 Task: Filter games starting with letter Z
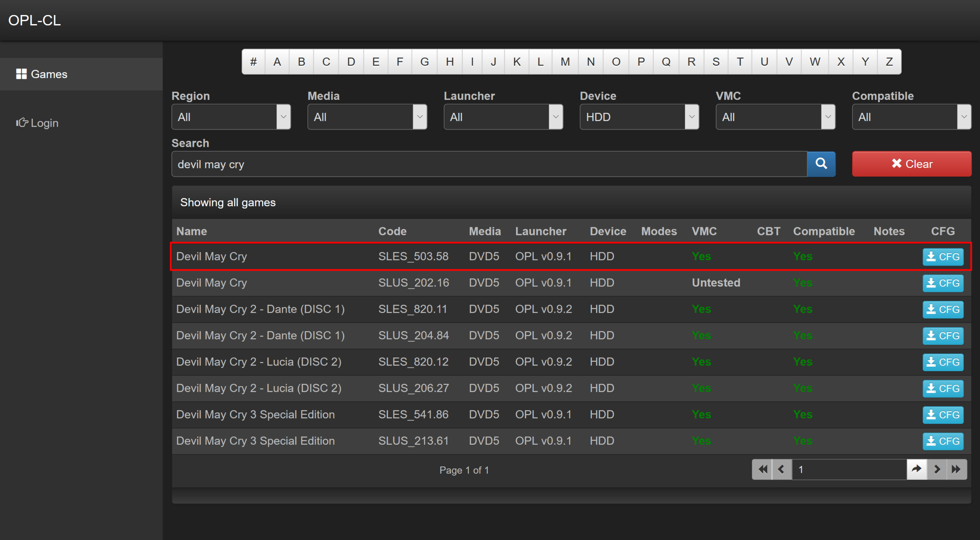[x=889, y=62]
